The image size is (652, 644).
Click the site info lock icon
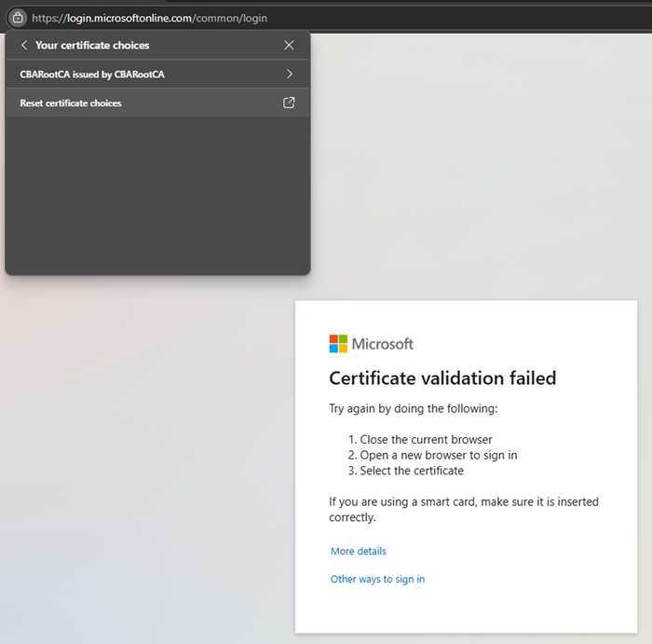(x=17, y=18)
